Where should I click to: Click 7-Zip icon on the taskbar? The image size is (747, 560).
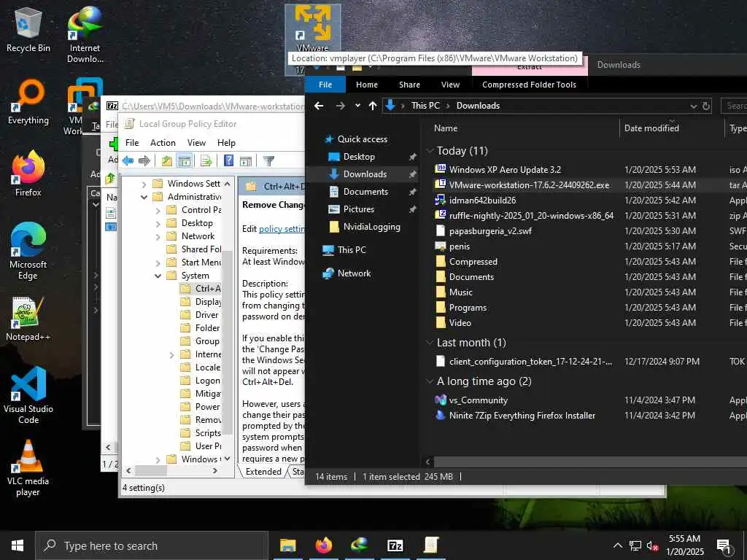[395, 545]
